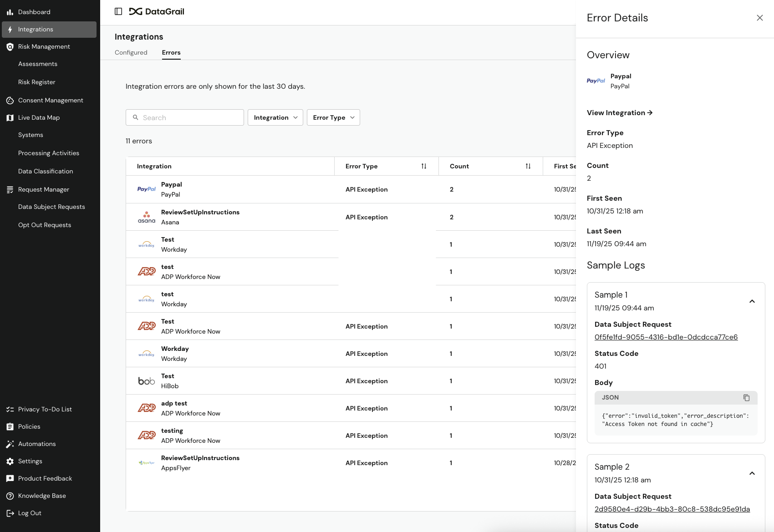Switch to the Configured tab
The image size is (774, 532).
pos(131,52)
